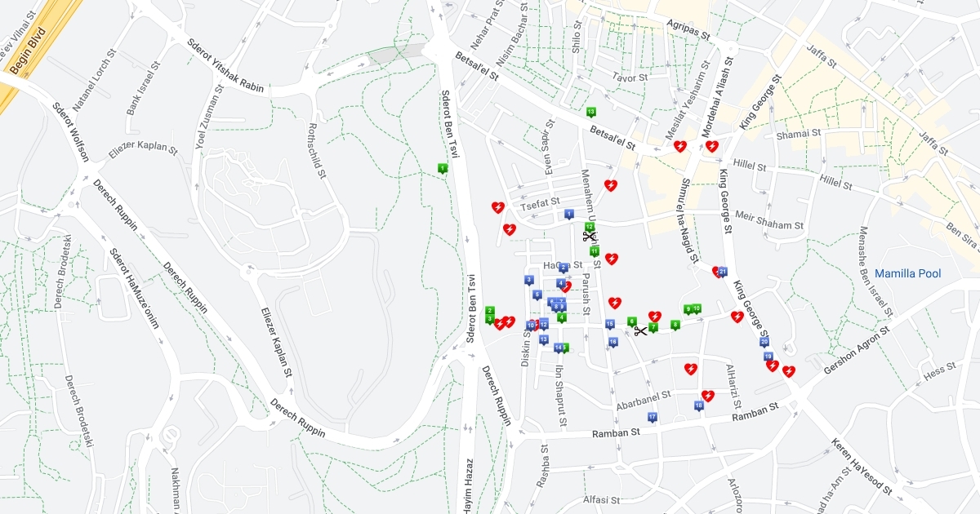Click green marker 7
Viewport: 980px width, 514px height.
[x=653, y=327]
